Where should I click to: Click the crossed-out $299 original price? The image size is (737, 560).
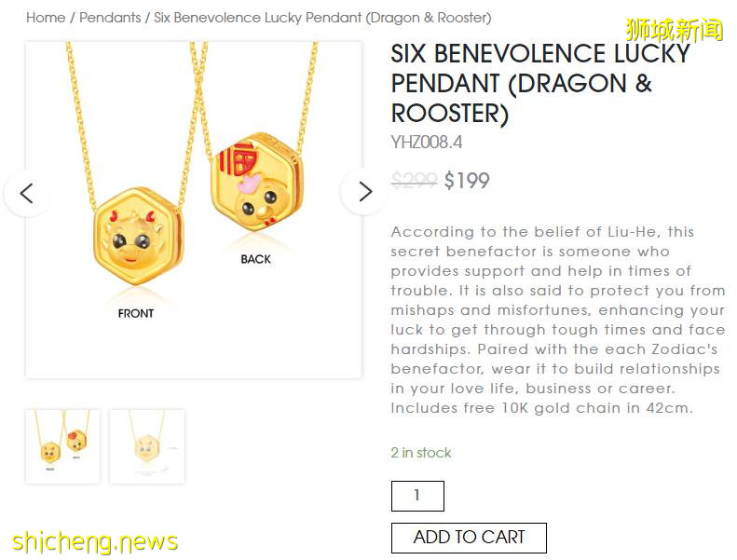tap(414, 181)
